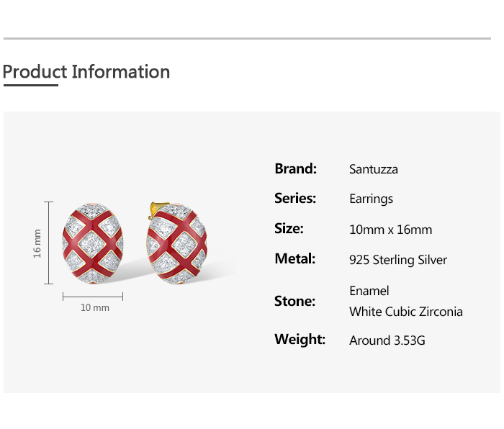Click the 10mm x 16mm size value
Viewport: 504px width, 429px height.
pos(390,230)
